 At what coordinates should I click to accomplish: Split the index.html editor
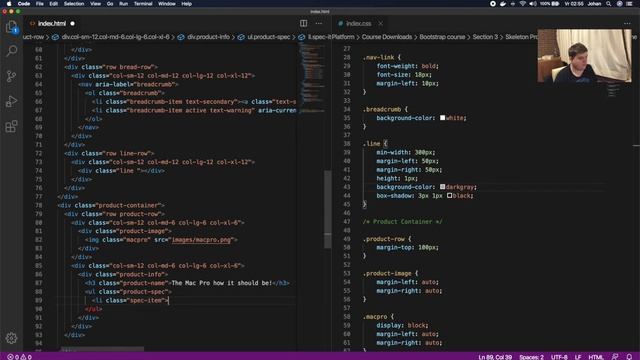pyautogui.click(x=303, y=24)
